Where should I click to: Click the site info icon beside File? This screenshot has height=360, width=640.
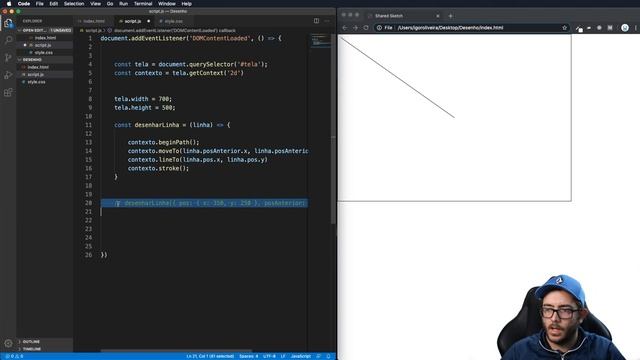click(x=379, y=28)
